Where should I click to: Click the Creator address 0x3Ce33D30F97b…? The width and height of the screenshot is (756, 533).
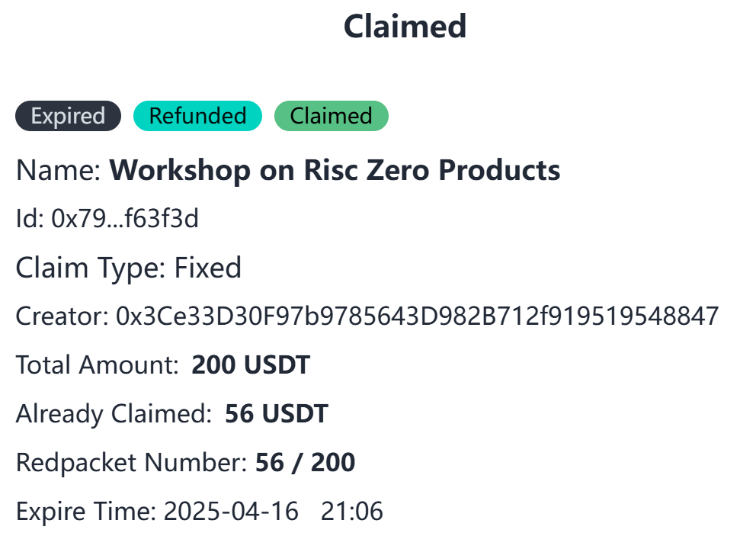coord(417,316)
